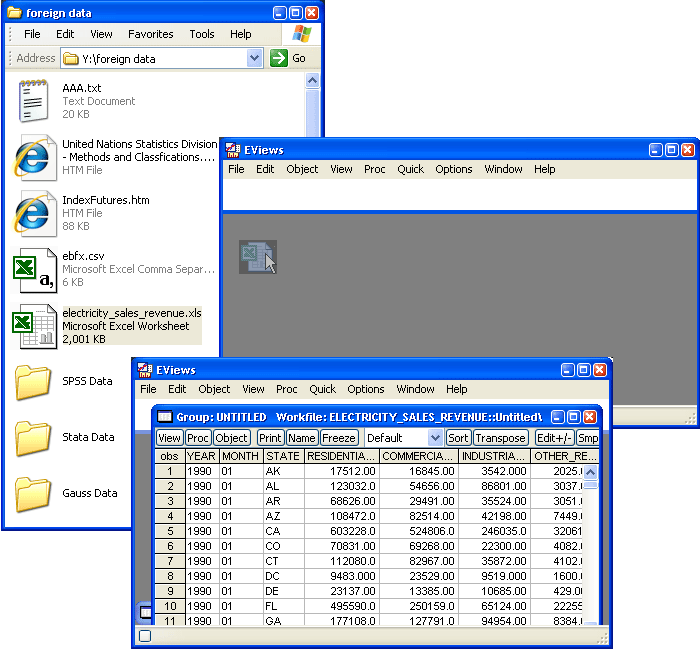Image resolution: width=700 pixels, height=650 pixels.
Task: Open the Quick menu in front EViews window
Action: click(322, 389)
